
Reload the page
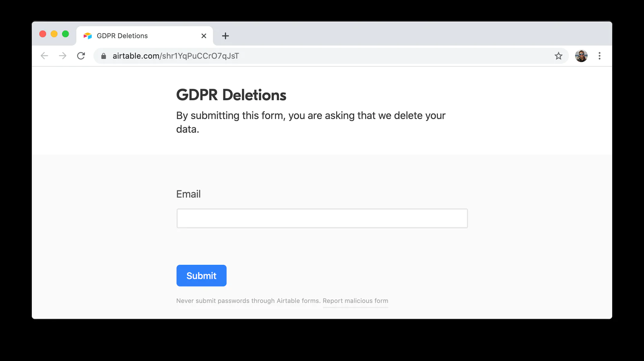[81, 56]
